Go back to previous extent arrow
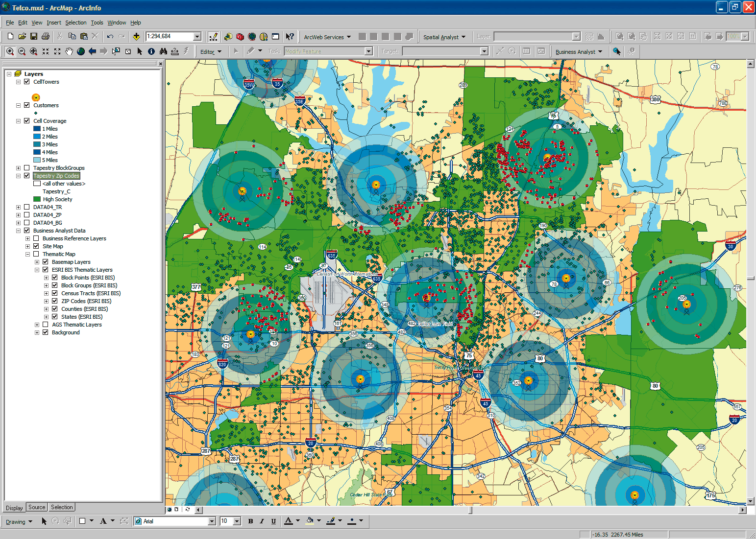The image size is (756, 539). 93,51
